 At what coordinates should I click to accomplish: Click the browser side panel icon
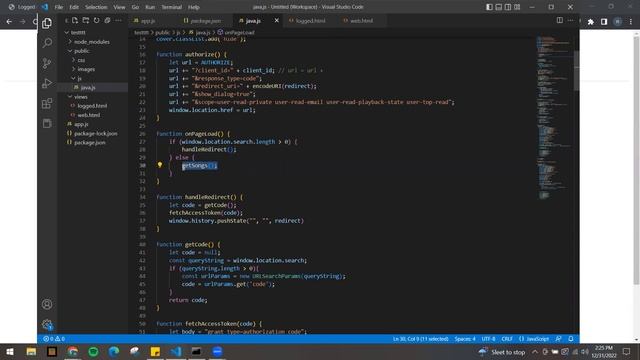click(x=604, y=22)
